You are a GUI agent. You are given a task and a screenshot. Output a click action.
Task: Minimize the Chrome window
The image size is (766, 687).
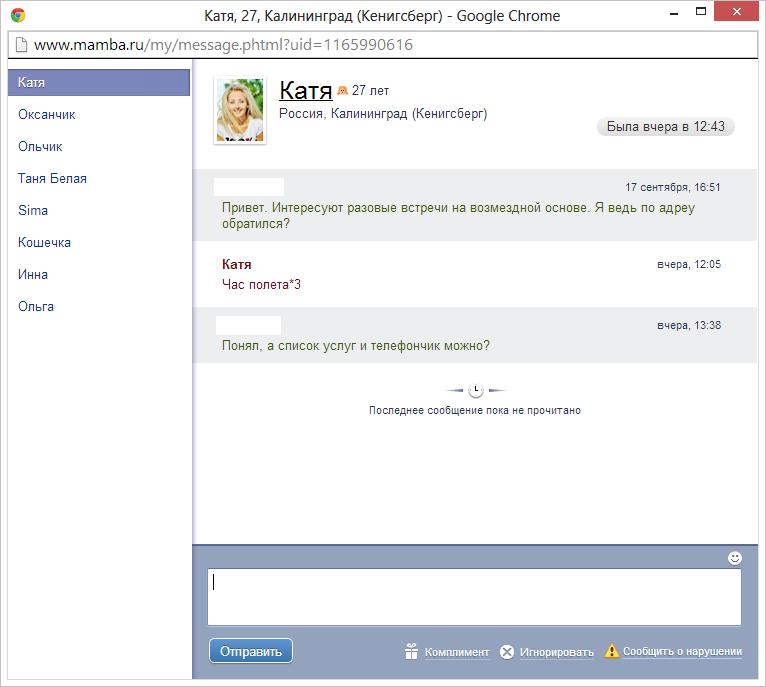[674, 13]
